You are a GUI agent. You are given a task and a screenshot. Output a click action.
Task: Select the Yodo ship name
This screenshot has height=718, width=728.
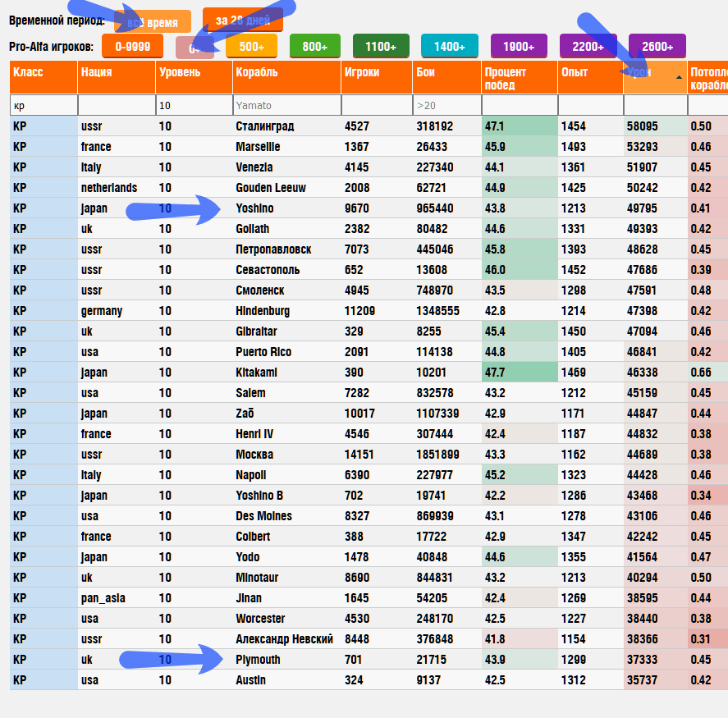tap(248, 557)
